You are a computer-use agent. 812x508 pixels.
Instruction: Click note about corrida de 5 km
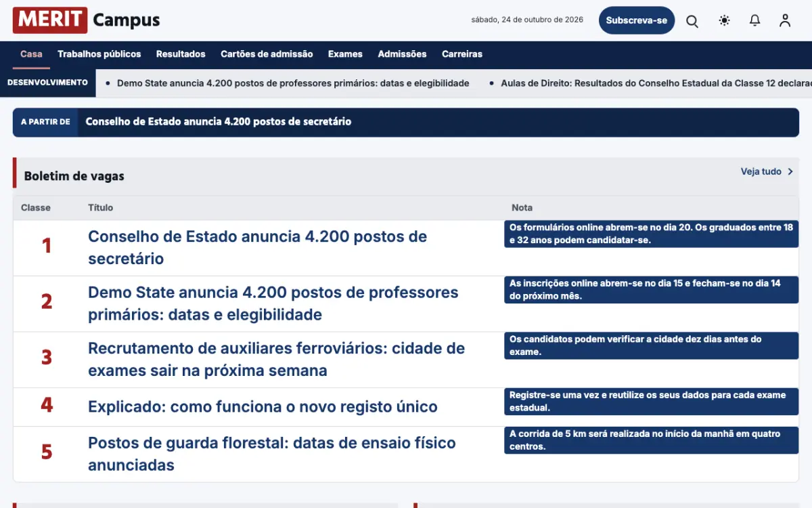pos(651,440)
